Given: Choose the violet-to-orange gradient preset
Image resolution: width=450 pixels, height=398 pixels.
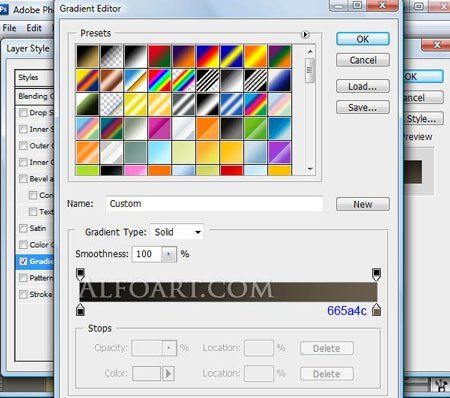Looking at the screenshot, I should 184,56.
